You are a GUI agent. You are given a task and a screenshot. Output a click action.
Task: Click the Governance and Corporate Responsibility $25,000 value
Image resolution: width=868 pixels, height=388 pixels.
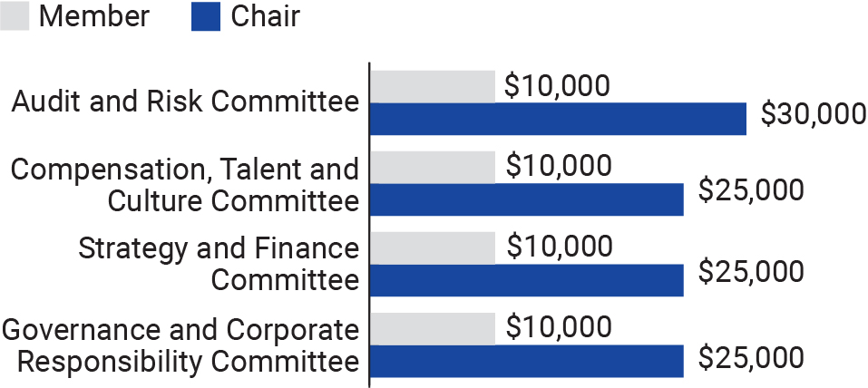click(751, 357)
